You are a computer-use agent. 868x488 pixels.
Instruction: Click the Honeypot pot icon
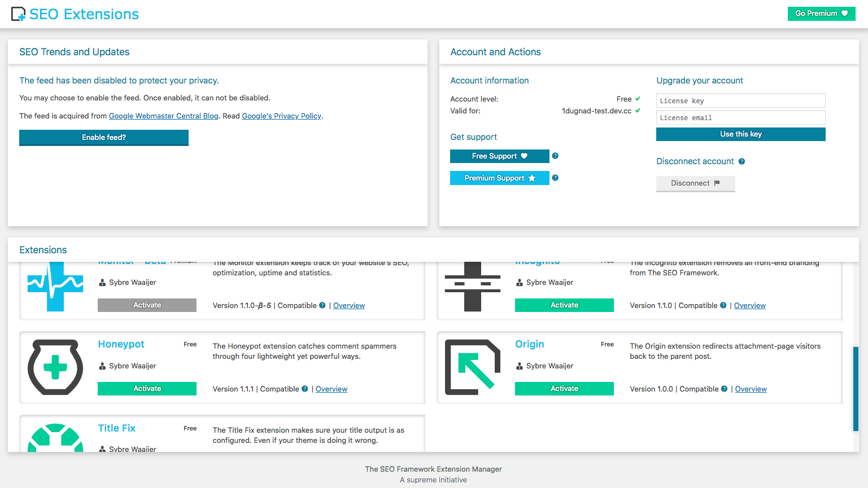coord(55,367)
